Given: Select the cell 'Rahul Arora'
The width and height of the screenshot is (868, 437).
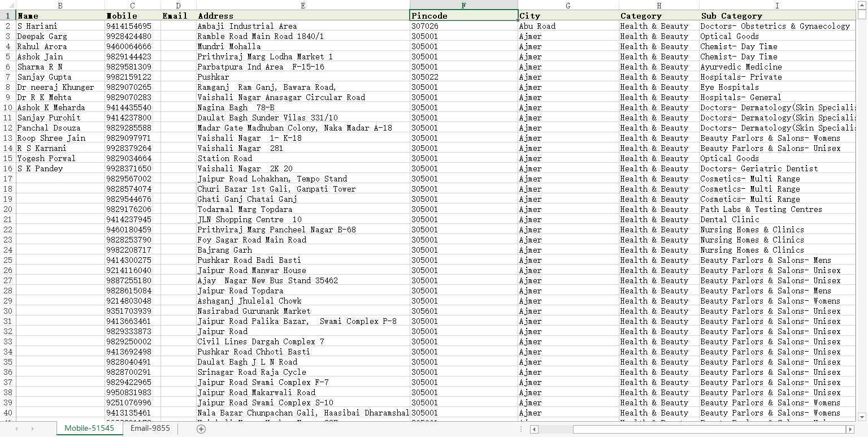Looking at the screenshot, I should tap(60, 46).
